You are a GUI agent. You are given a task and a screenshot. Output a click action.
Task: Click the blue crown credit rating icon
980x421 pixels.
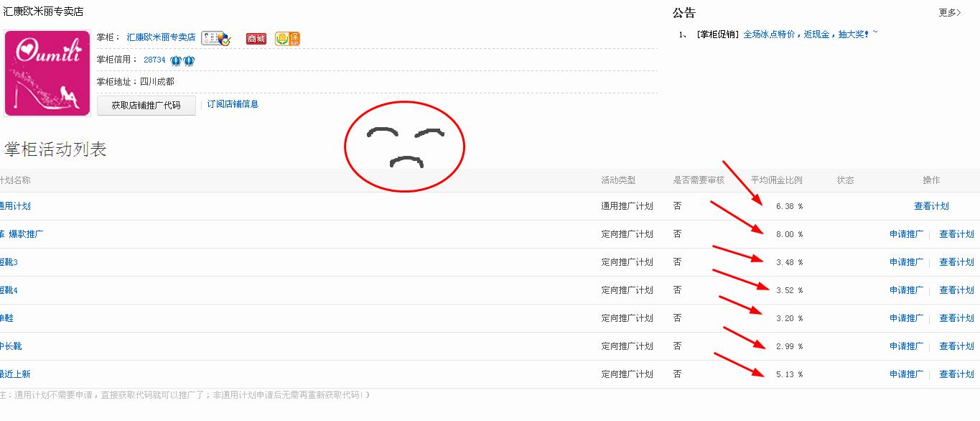182,60
